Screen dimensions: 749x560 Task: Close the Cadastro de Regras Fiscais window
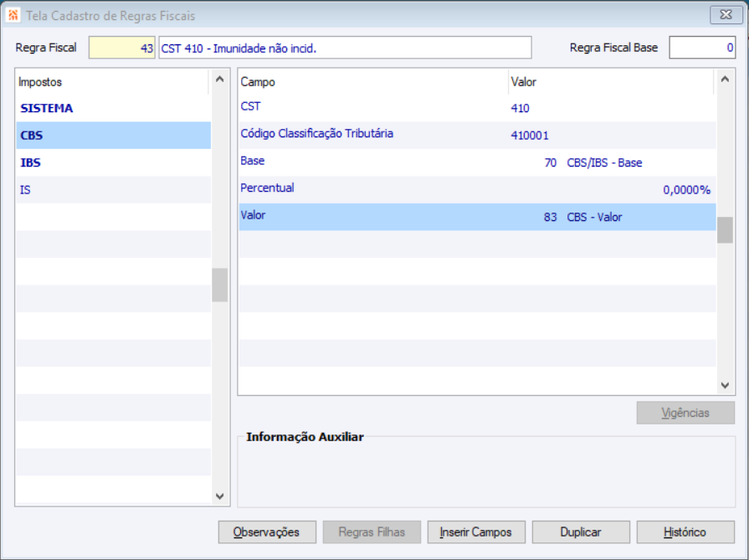point(726,15)
